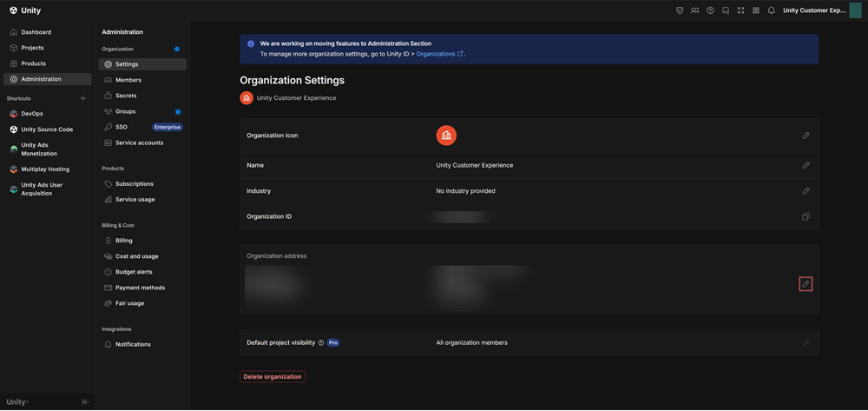
Task: Click the info icon in the blue banner
Action: point(251,43)
